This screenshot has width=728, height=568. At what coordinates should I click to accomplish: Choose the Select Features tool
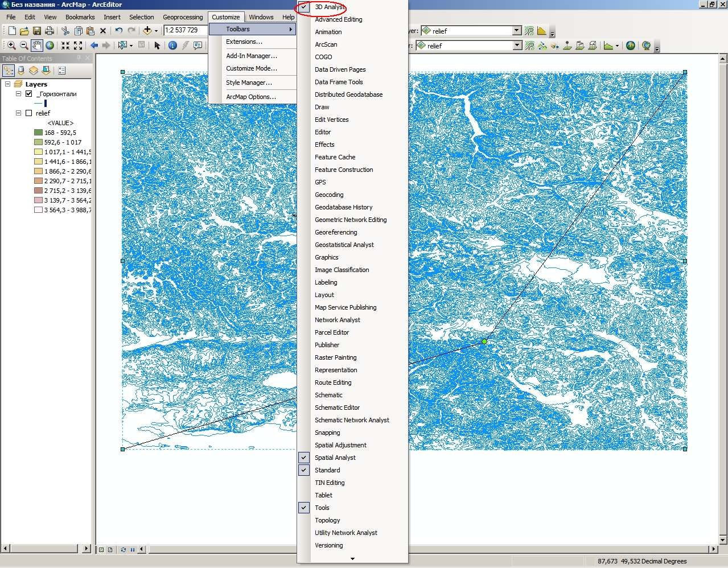pos(122,46)
